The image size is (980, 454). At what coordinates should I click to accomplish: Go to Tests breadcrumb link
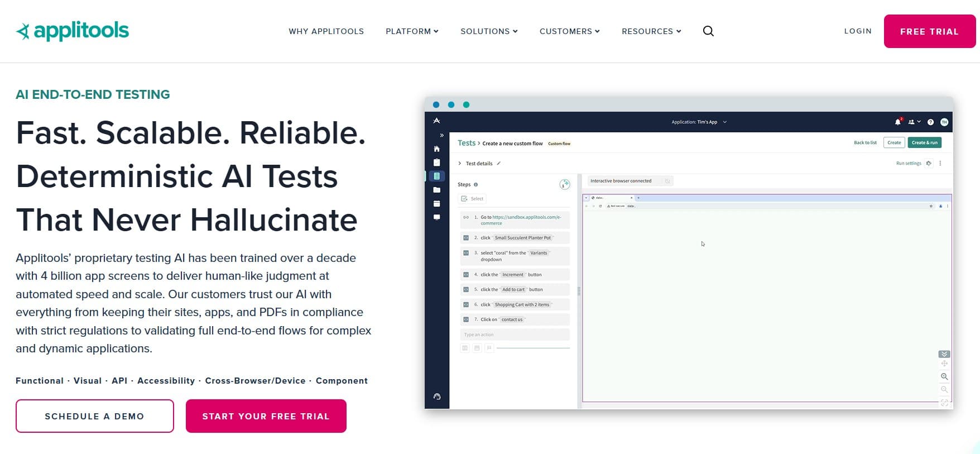point(467,143)
